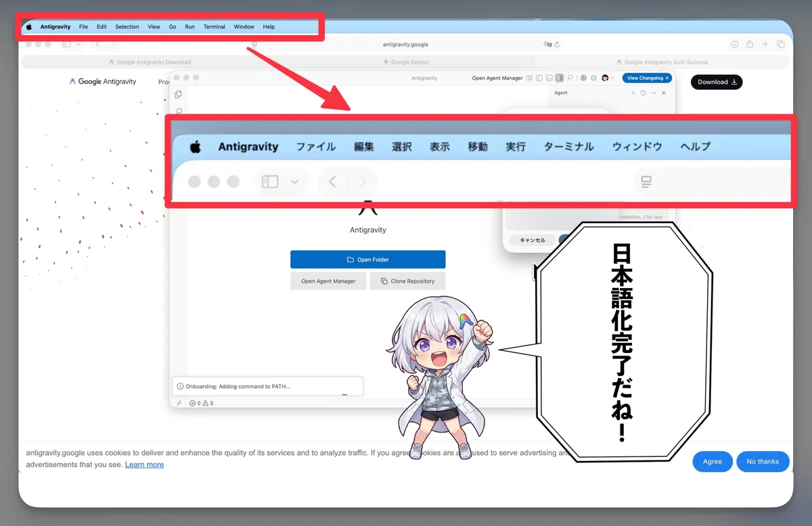
Task: Click the large Apple logo in Japanese menu bar
Action: click(196, 147)
